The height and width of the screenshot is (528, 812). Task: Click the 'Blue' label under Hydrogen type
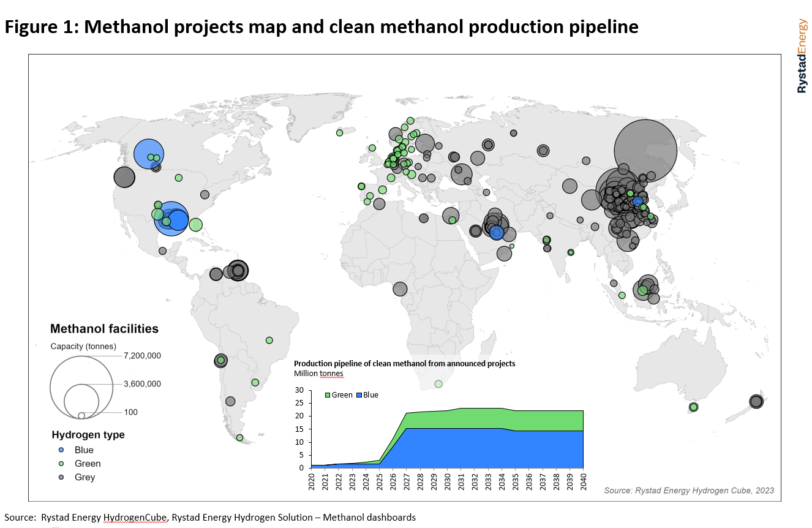pyautogui.click(x=84, y=450)
